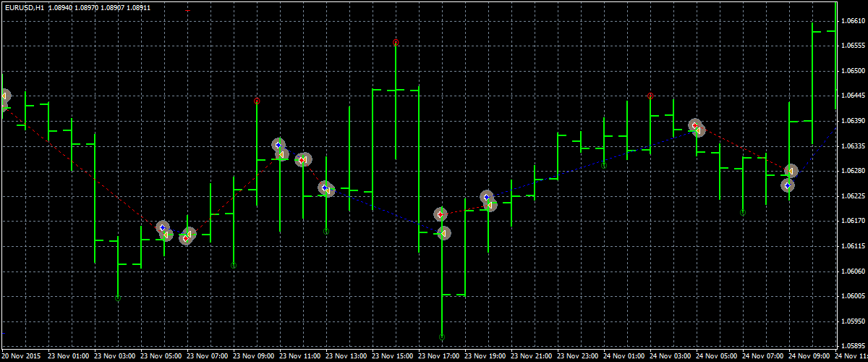Image resolution: width=868 pixels, height=362 pixels.
Task: Click the 23 Nov 15:00 time label
Action: 392,356
